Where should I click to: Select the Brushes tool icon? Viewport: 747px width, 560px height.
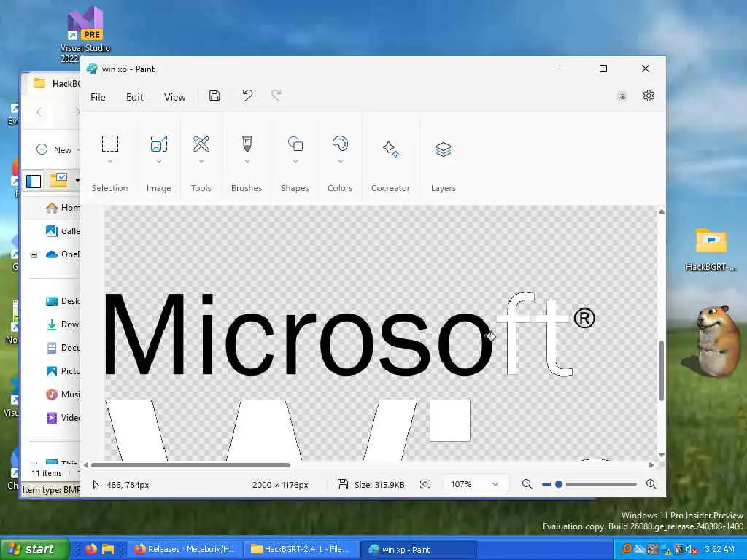[247, 144]
